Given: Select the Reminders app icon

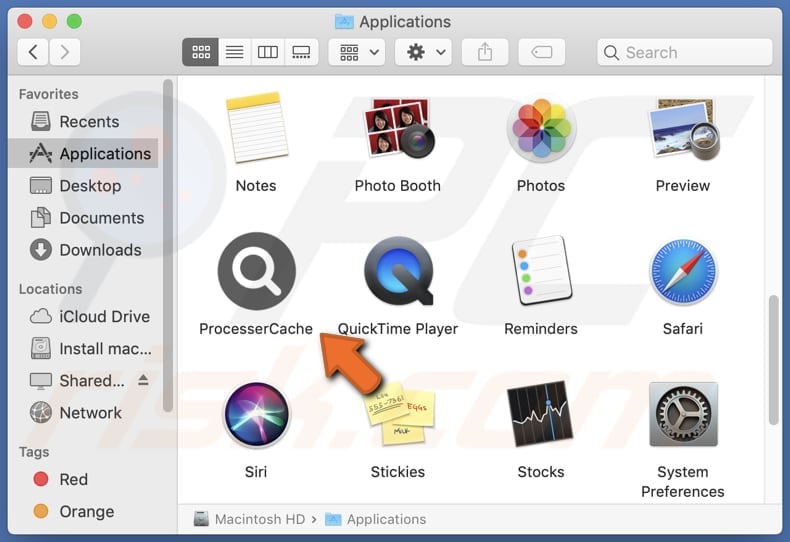Looking at the screenshot, I should [541, 271].
